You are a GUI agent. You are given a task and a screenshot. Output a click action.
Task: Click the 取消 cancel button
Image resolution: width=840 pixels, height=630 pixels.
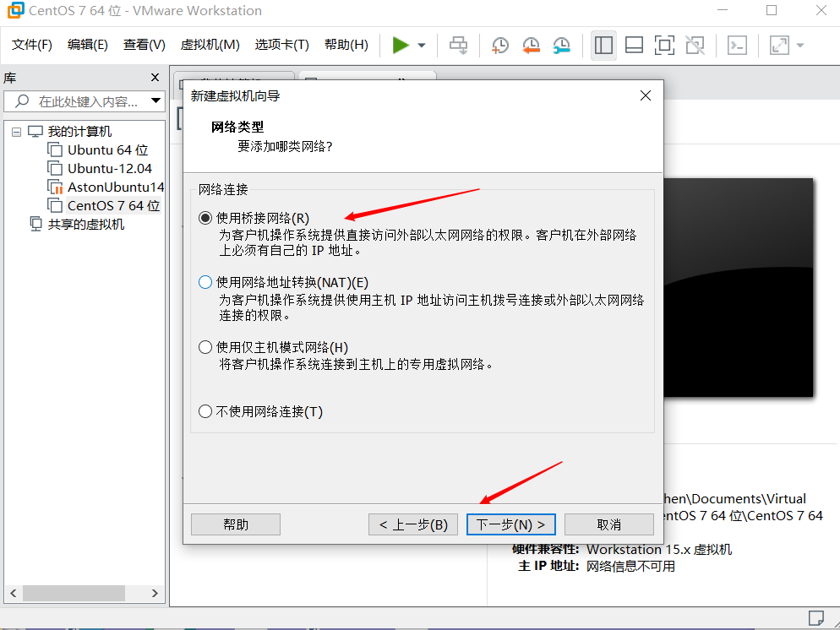(x=609, y=524)
